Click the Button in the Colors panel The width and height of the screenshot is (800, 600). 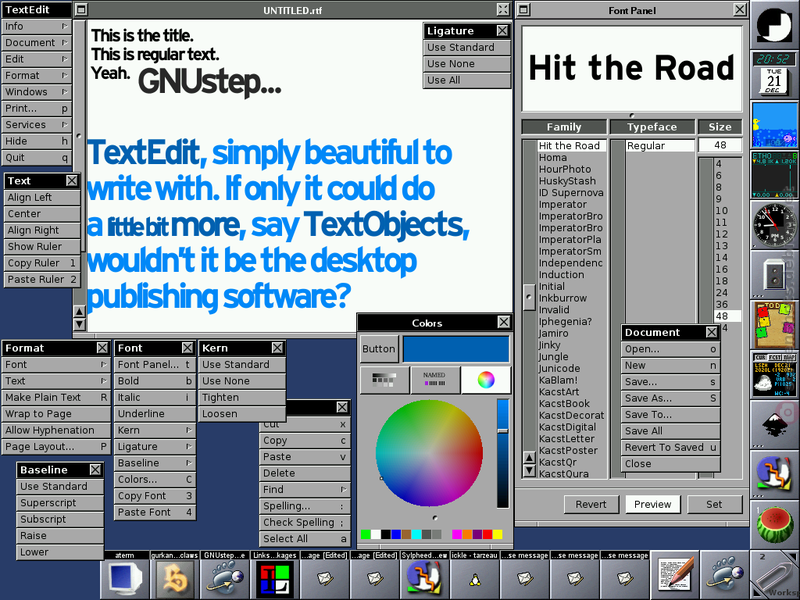click(x=379, y=349)
